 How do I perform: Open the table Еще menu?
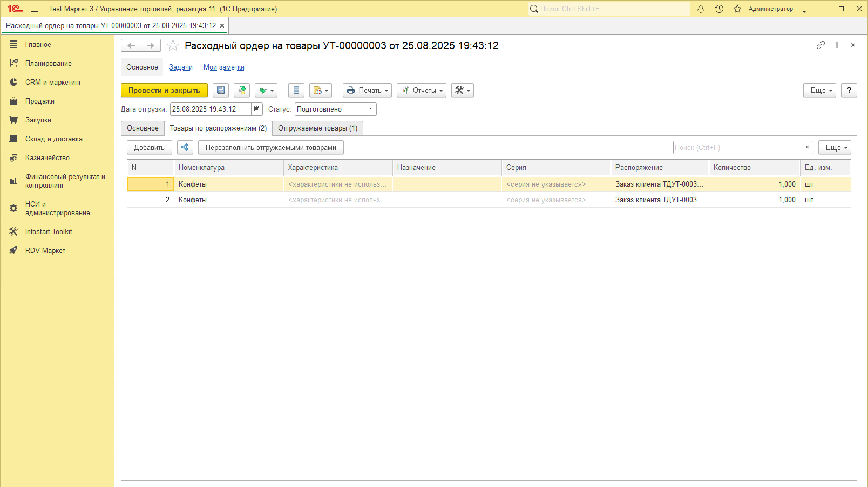click(835, 147)
